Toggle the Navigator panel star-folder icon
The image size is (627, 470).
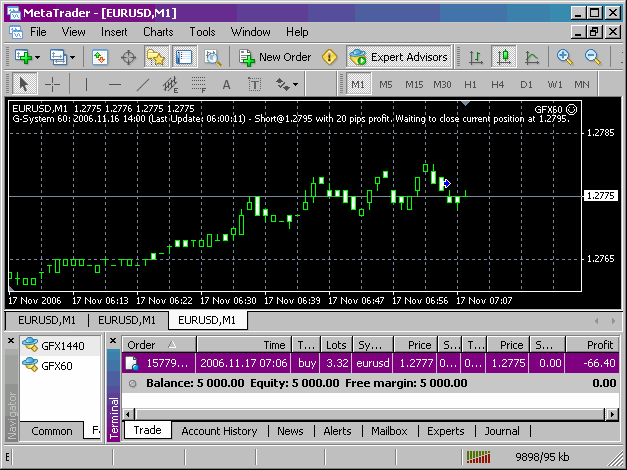(156, 57)
